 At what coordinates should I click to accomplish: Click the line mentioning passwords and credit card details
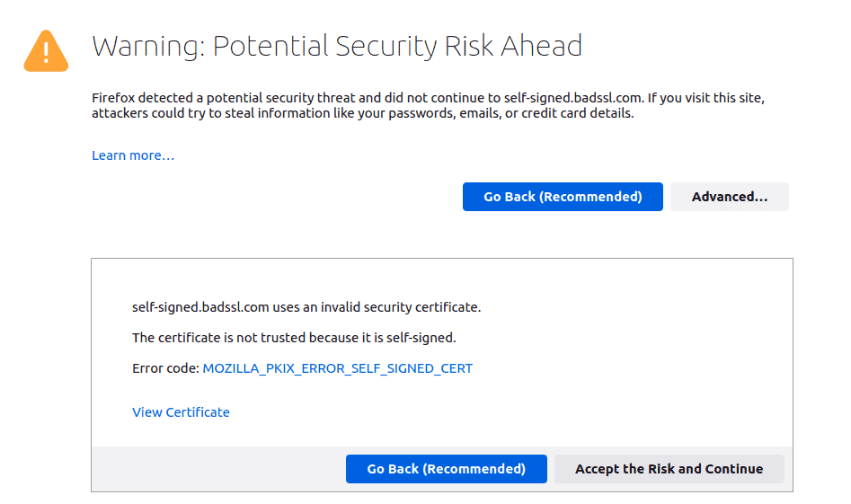[x=362, y=113]
